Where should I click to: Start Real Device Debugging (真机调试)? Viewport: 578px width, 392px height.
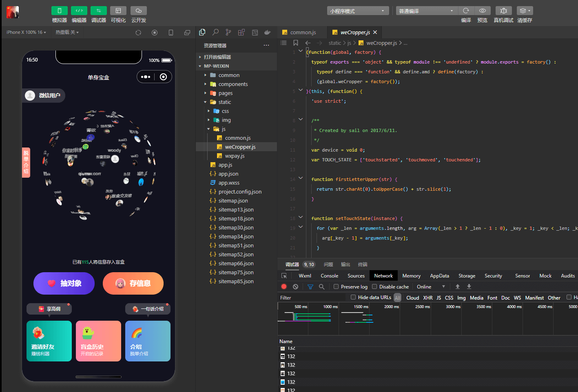click(x=503, y=11)
